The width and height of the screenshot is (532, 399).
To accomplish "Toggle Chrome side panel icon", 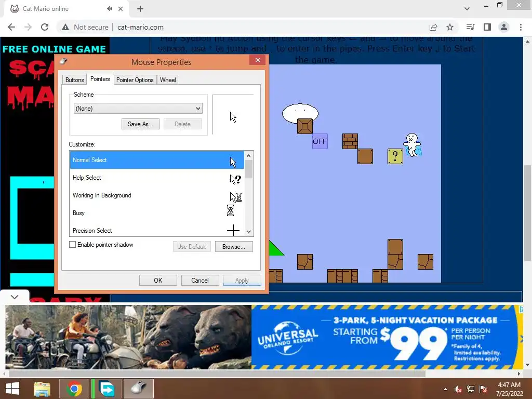I will coord(487,27).
